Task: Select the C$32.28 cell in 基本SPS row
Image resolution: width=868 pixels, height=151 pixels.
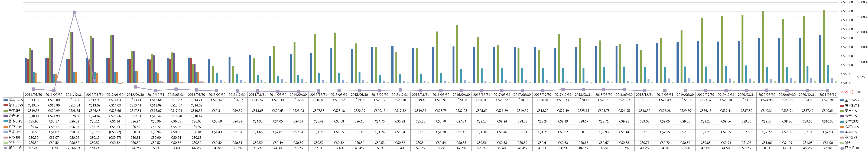Action: pos(461,111)
